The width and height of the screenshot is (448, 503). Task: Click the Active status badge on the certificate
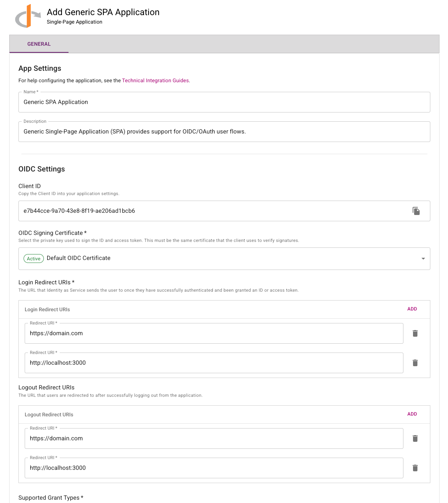(x=34, y=259)
